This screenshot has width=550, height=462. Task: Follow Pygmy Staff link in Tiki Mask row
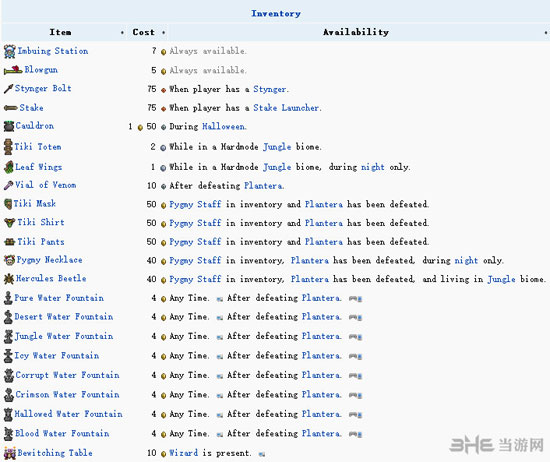[195, 205]
